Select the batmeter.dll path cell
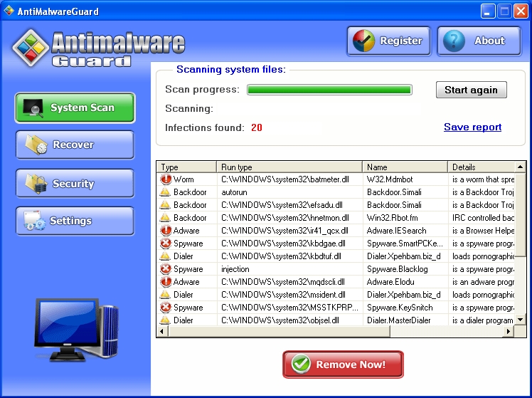This screenshot has width=532, height=398. coord(289,179)
